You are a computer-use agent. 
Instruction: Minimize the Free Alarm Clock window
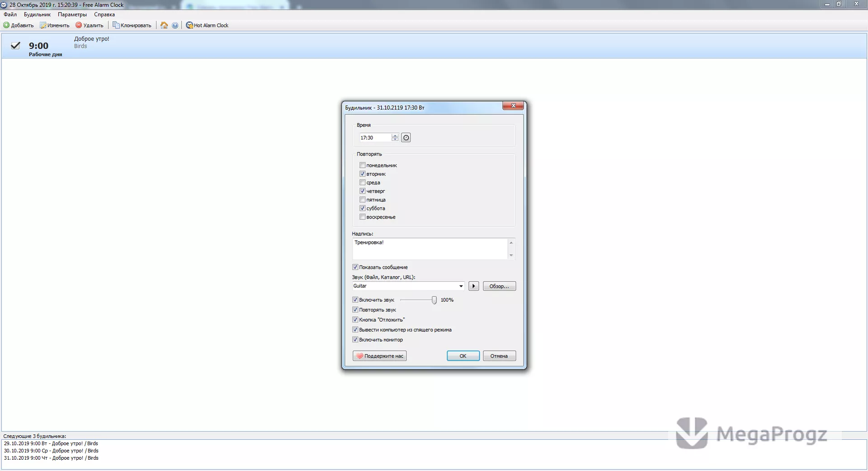[x=827, y=4]
